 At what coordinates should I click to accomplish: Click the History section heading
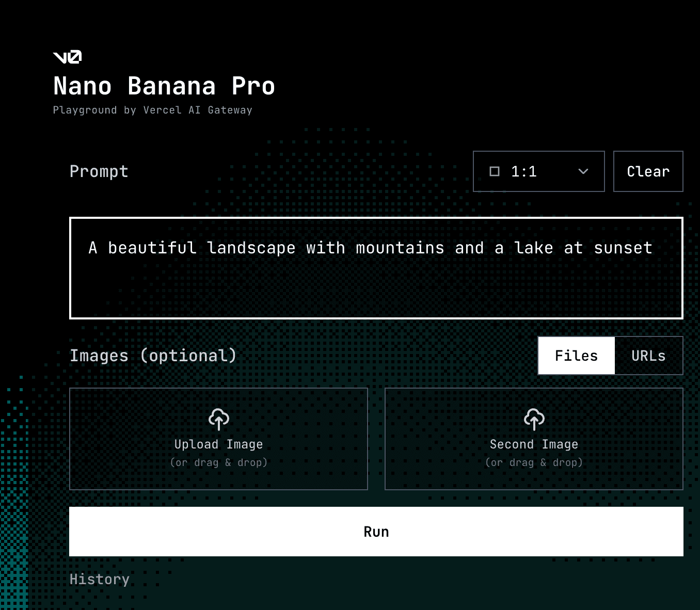tap(99, 579)
